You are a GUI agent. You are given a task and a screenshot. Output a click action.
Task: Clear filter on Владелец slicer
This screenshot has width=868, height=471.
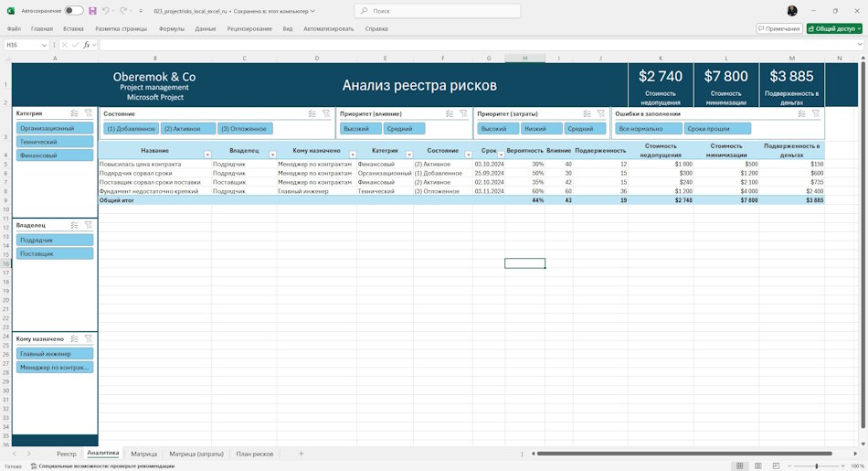88,225
